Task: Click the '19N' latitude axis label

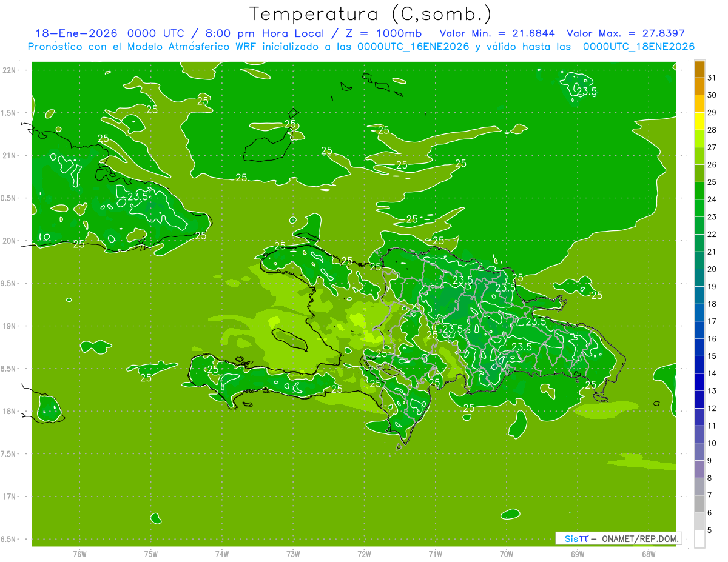Action: tap(8, 326)
